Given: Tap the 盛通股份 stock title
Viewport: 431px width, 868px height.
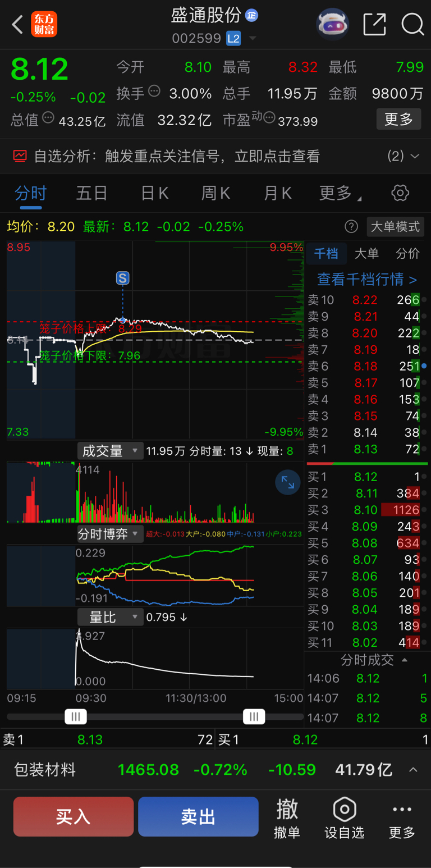Looking at the screenshot, I should 206,16.
